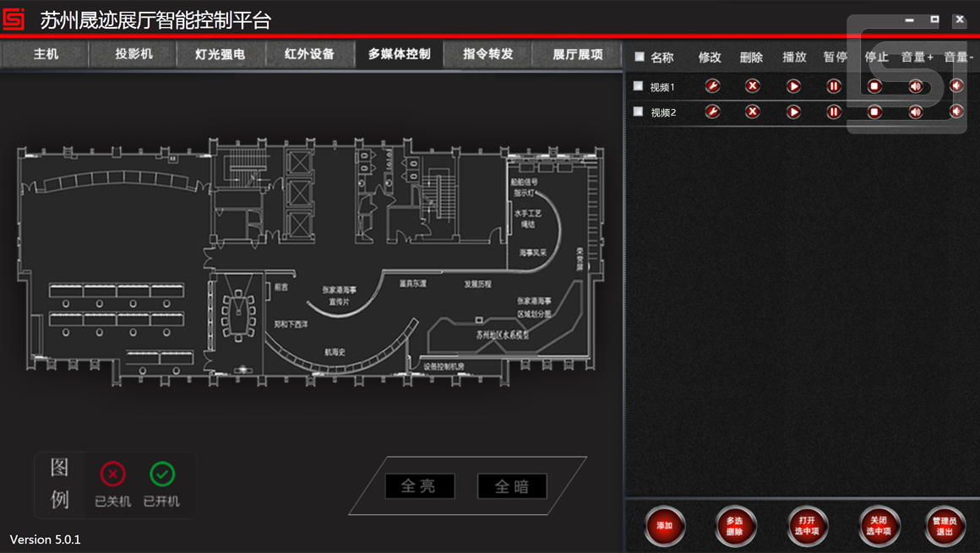Toggle the select-all checkbox beside 名称
This screenshot has height=553, width=980.
(639, 57)
